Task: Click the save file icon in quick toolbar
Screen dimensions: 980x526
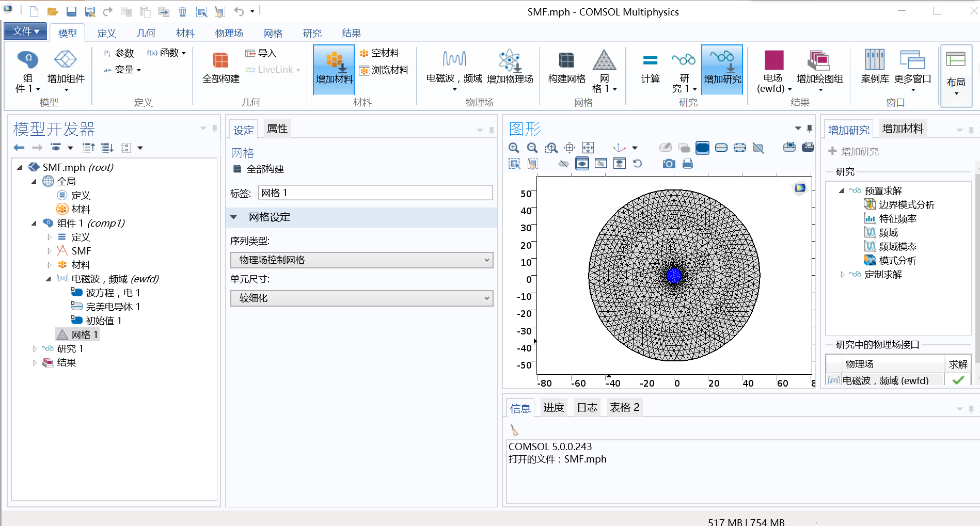Action: pyautogui.click(x=71, y=11)
